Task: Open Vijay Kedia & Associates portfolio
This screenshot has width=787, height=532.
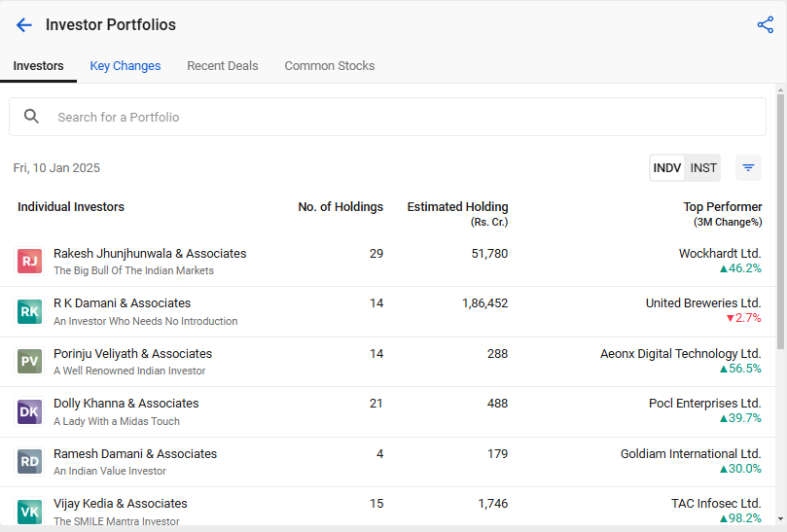Action: [121, 504]
